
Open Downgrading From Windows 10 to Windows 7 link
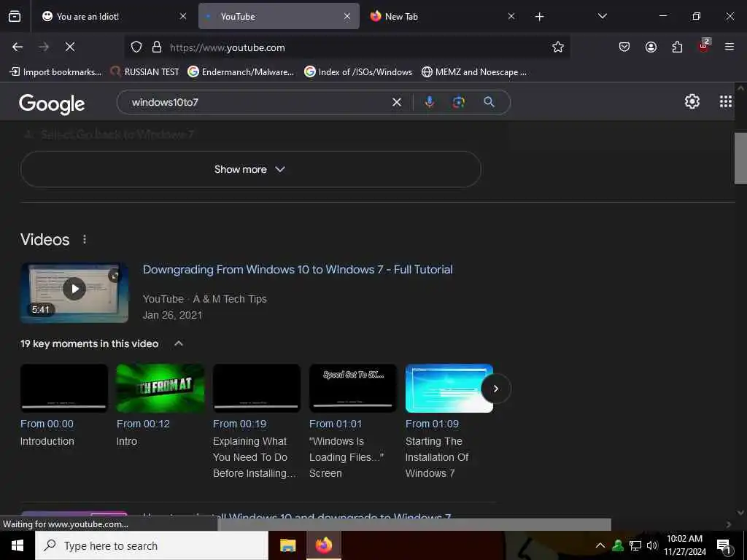[x=298, y=270]
